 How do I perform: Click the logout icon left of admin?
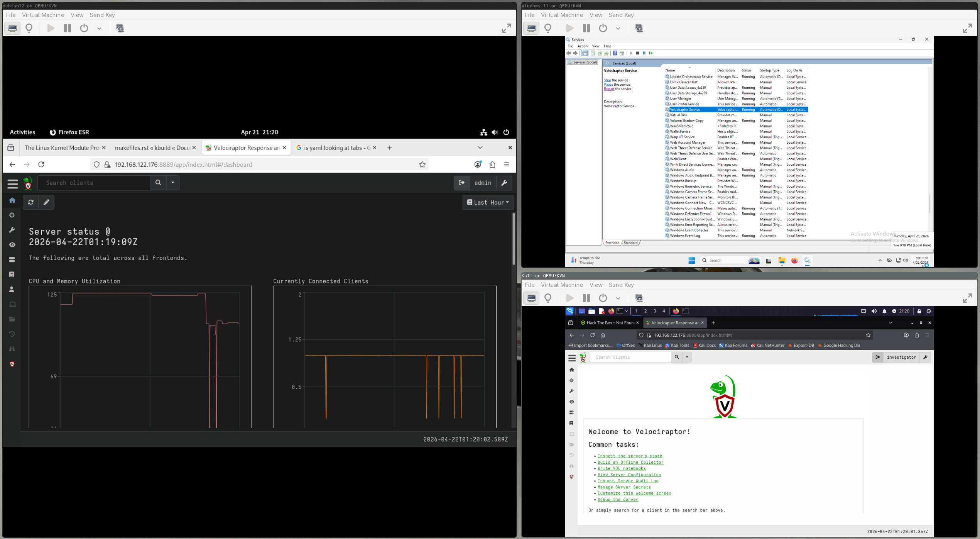462,183
